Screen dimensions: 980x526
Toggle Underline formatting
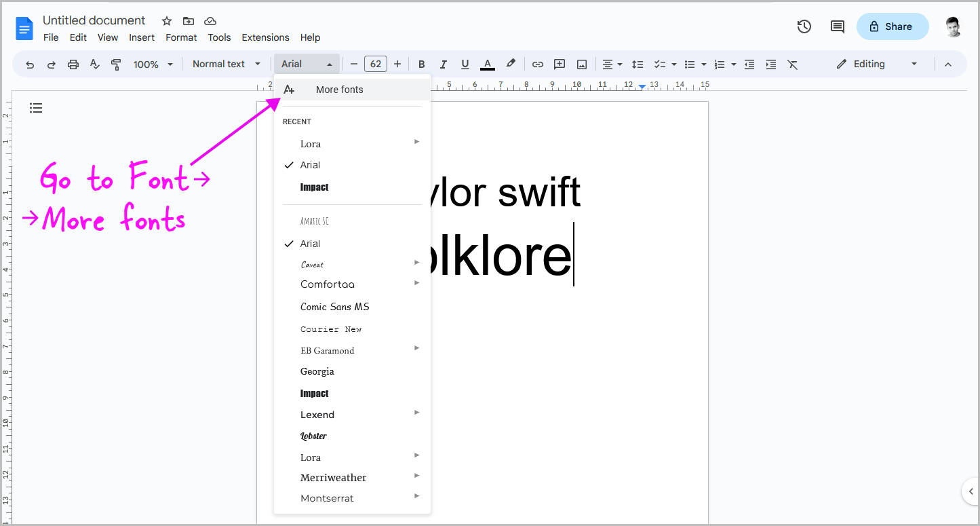pyautogui.click(x=465, y=64)
